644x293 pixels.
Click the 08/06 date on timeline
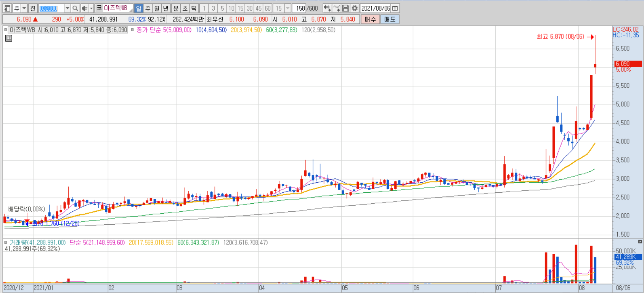(623, 288)
